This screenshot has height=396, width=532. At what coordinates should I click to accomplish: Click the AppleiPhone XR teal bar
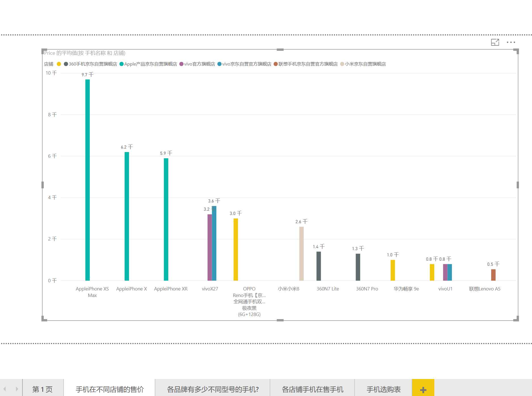point(166,219)
